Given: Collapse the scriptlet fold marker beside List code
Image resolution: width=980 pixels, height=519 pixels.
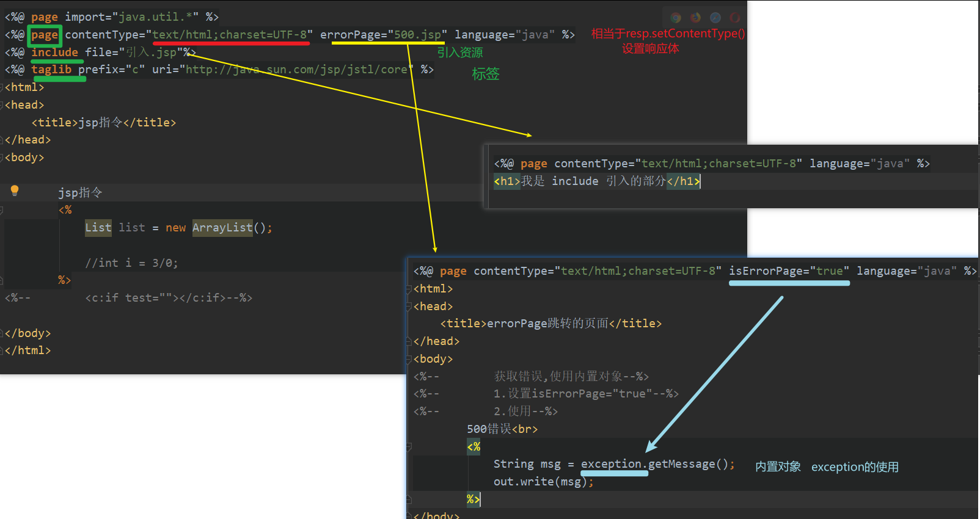Looking at the screenshot, I should [2, 210].
